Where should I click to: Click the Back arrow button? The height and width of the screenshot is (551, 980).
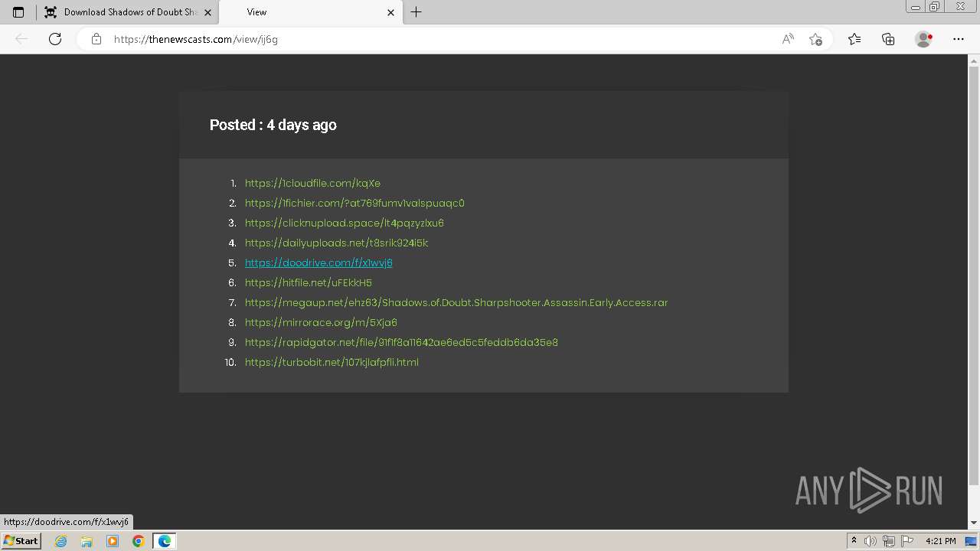click(x=21, y=39)
